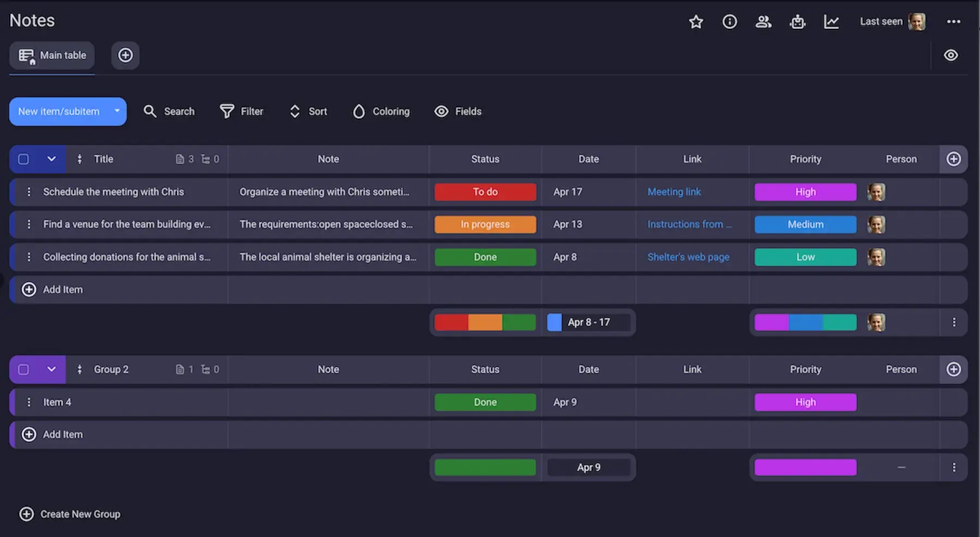Add a new view with plus icon
The height and width of the screenshot is (537, 980).
[x=125, y=55]
